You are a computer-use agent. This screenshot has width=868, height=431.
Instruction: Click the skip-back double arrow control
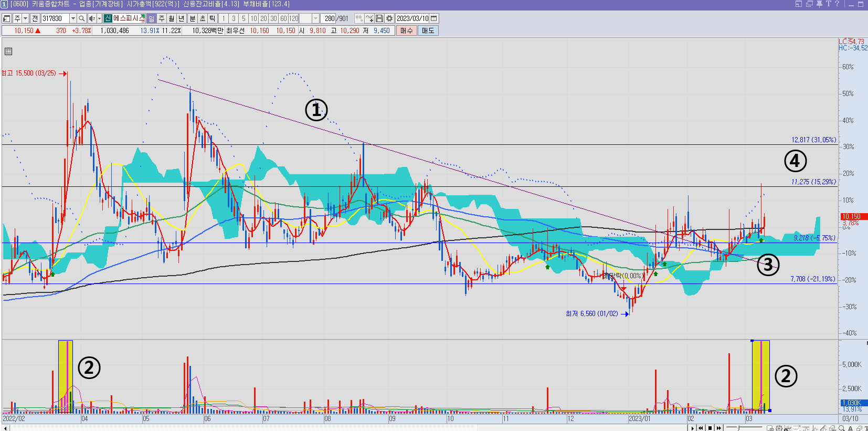click(x=701, y=428)
